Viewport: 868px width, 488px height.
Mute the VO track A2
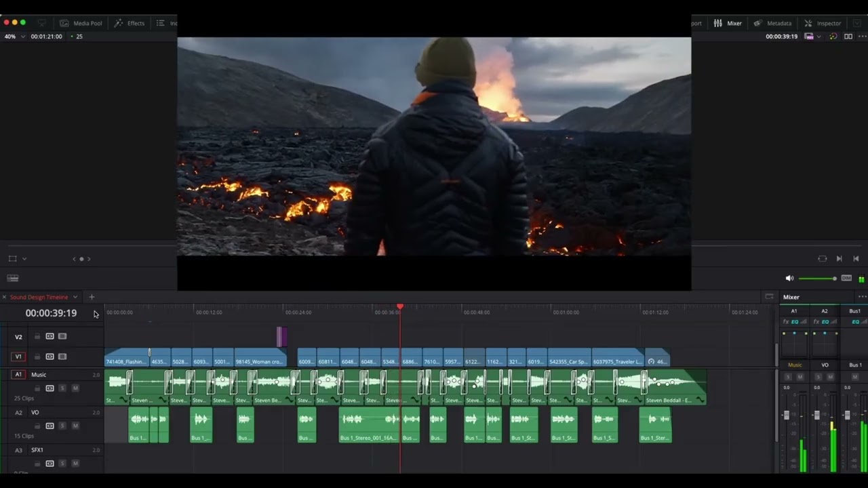click(x=75, y=426)
